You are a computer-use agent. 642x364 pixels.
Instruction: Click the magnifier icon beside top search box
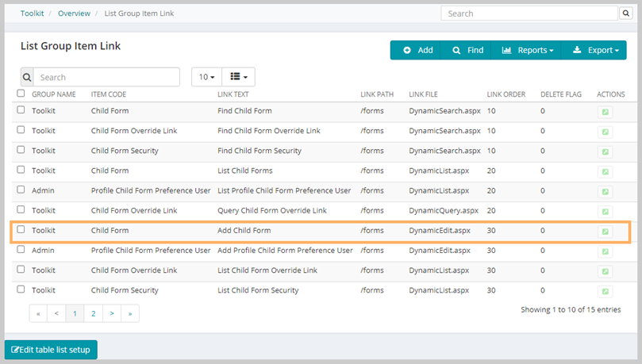click(x=625, y=13)
